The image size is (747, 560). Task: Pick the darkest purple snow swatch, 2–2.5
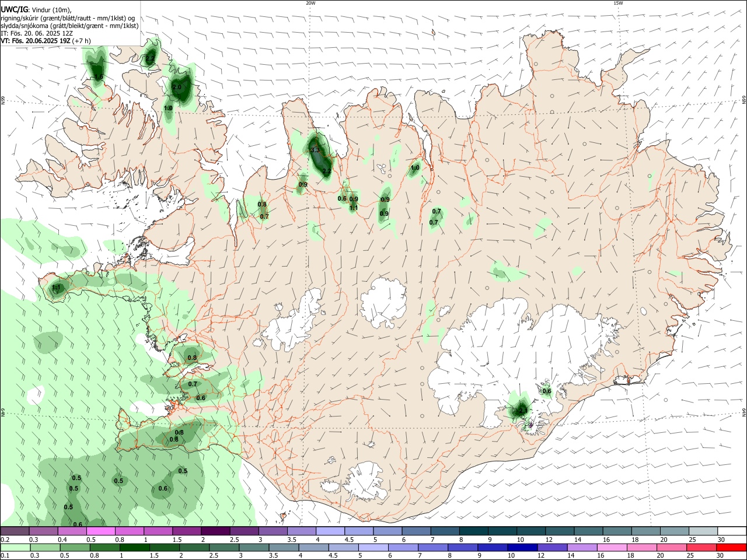[215, 531]
